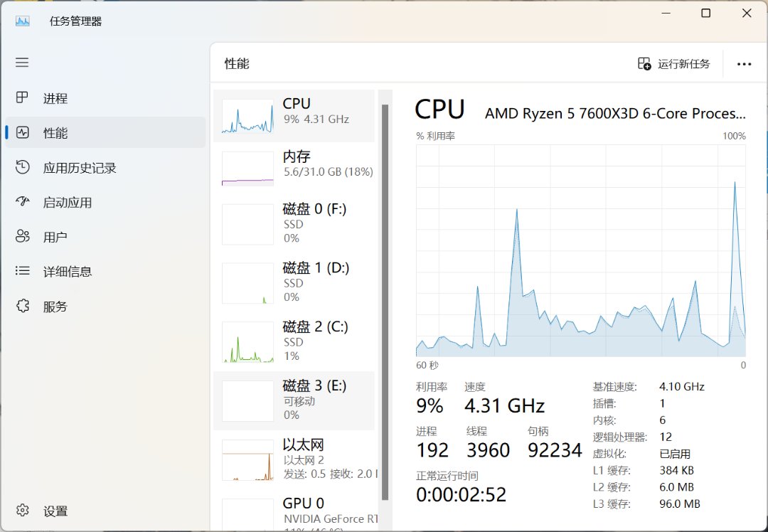Click the % 利用率 graph label
768x532 pixels.
pyautogui.click(x=435, y=136)
